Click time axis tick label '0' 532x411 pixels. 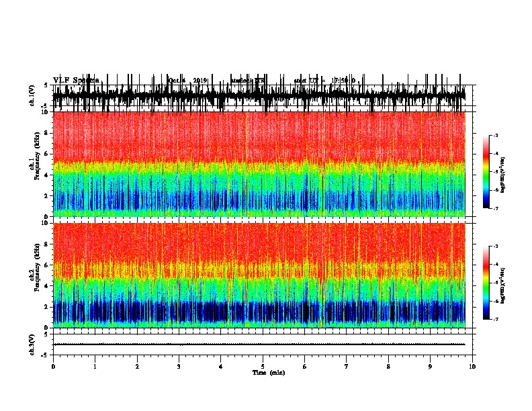[x=53, y=367]
